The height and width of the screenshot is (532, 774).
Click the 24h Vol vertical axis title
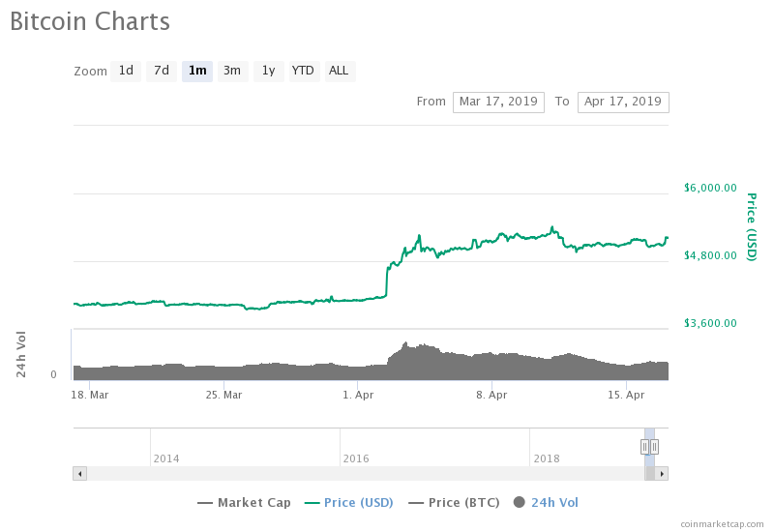tap(20, 354)
